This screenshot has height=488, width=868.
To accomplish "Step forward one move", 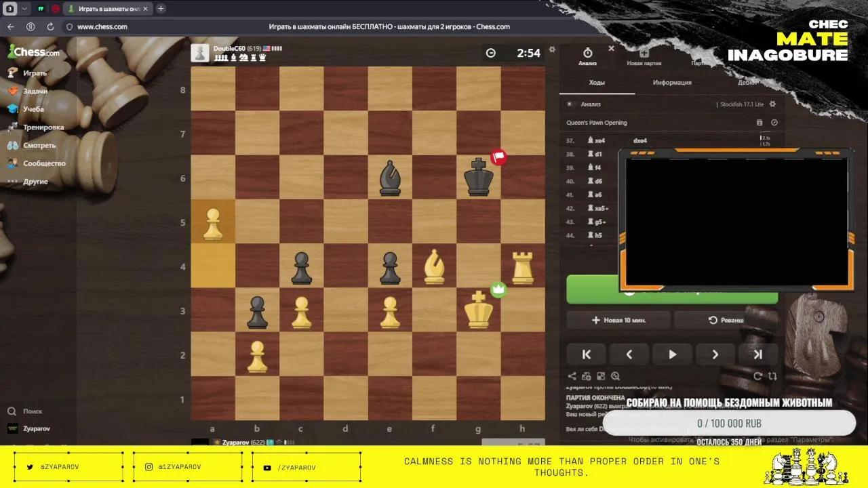I will 715,354.
